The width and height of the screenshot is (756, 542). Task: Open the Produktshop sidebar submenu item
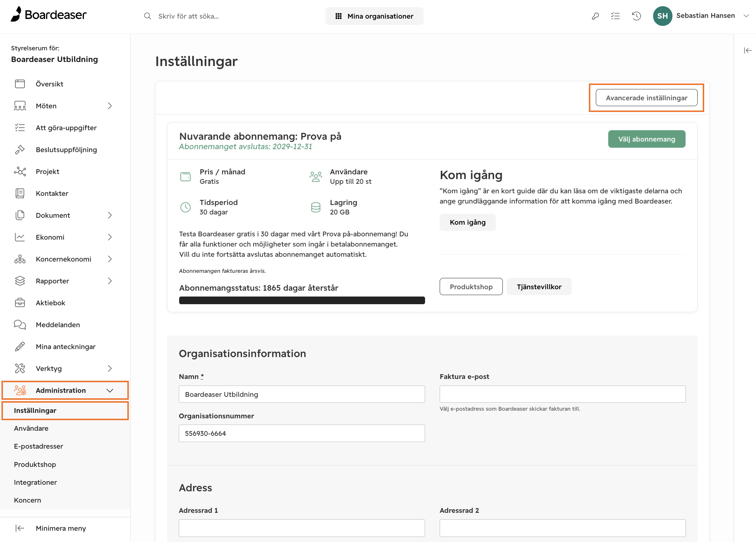click(65, 464)
